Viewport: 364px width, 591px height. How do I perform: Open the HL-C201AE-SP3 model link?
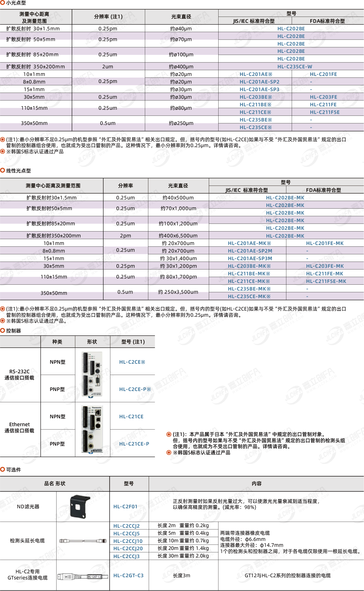259,89
